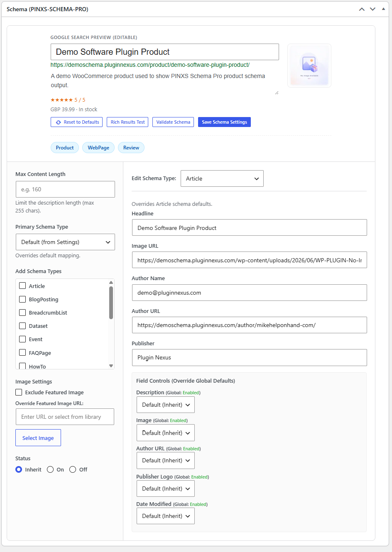Toggle Exclude Featured Image checkbox
392x552 pixels.
click(19, 392)
